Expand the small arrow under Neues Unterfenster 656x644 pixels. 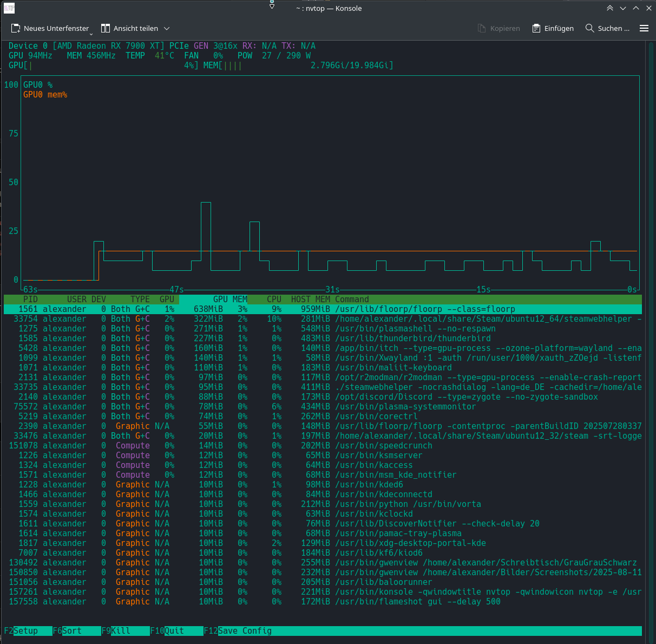click(x=91, y=34)
